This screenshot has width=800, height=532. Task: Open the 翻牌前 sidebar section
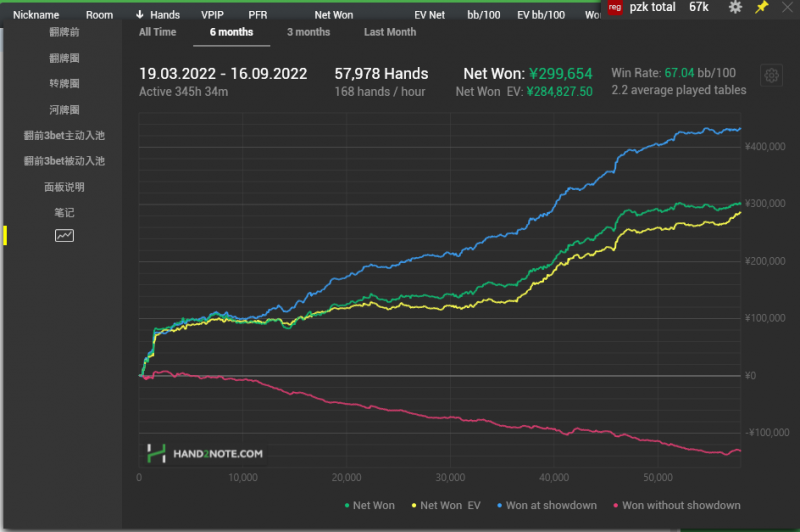[64, 32]
